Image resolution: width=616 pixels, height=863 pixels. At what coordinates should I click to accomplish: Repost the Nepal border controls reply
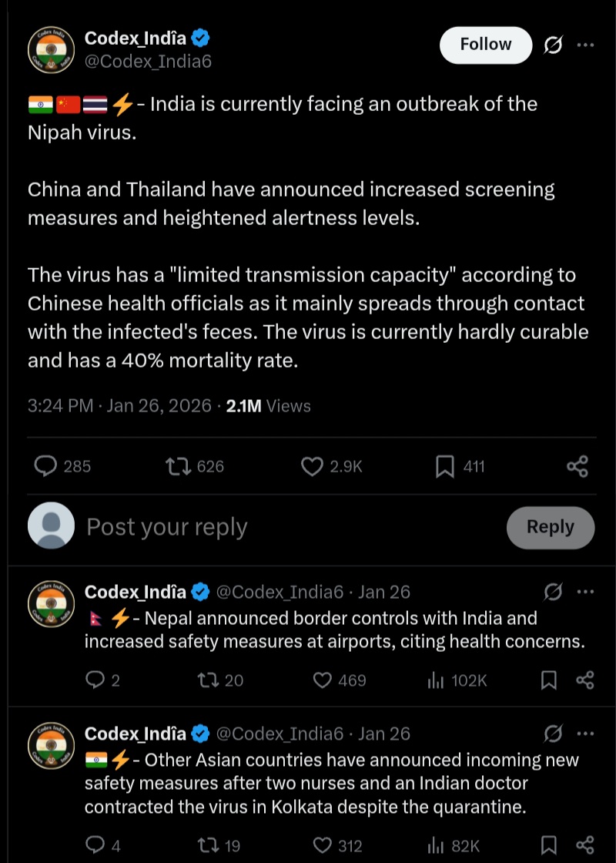coord(209,680)
